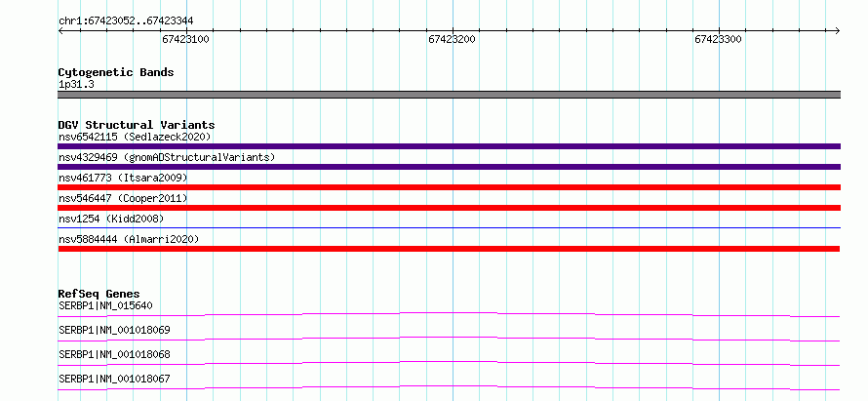The image size is (868, 401).
Task: Select the magenta SERBP1|NM_001018068 intron line
Action: (449, 363)
